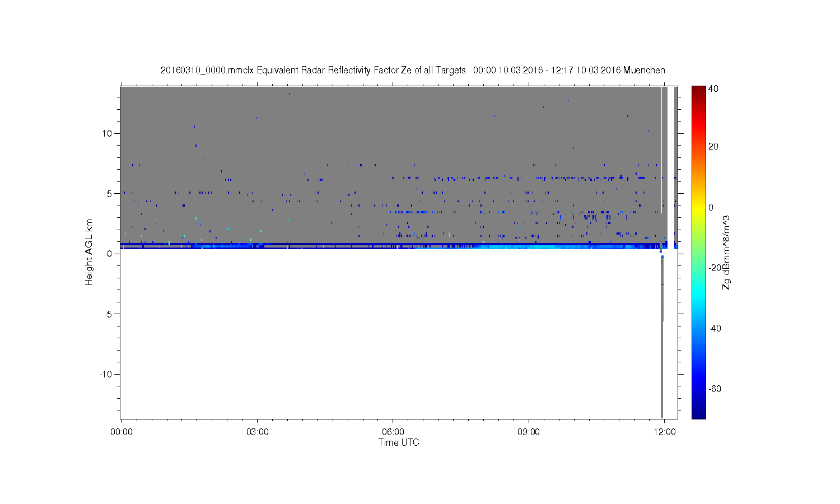The width and height of the screenshot is (840, 504).
Task: Click the height axis label 5
Action: pos(110,194)
